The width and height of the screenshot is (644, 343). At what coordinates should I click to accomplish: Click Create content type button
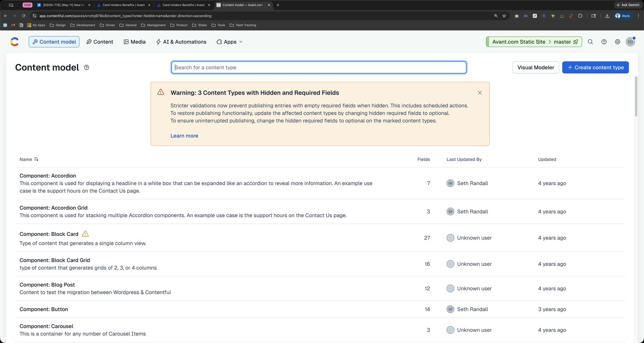click(x=595, y=68)
